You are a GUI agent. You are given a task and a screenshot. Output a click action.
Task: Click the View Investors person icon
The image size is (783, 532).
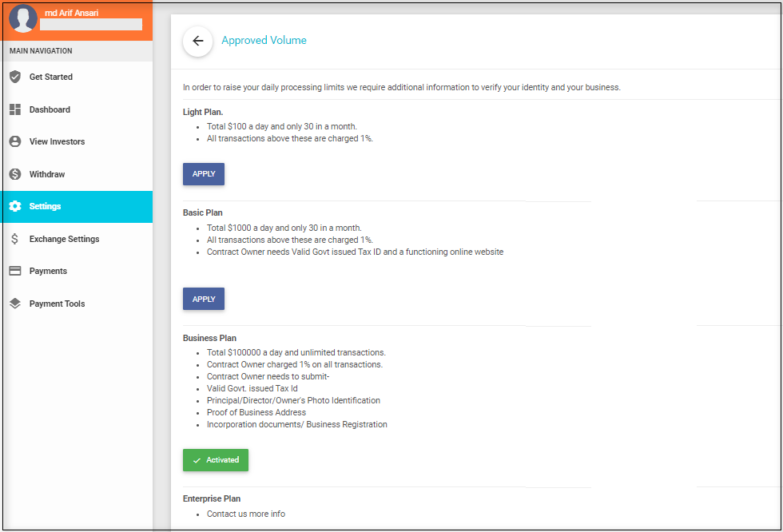[15, 141]
